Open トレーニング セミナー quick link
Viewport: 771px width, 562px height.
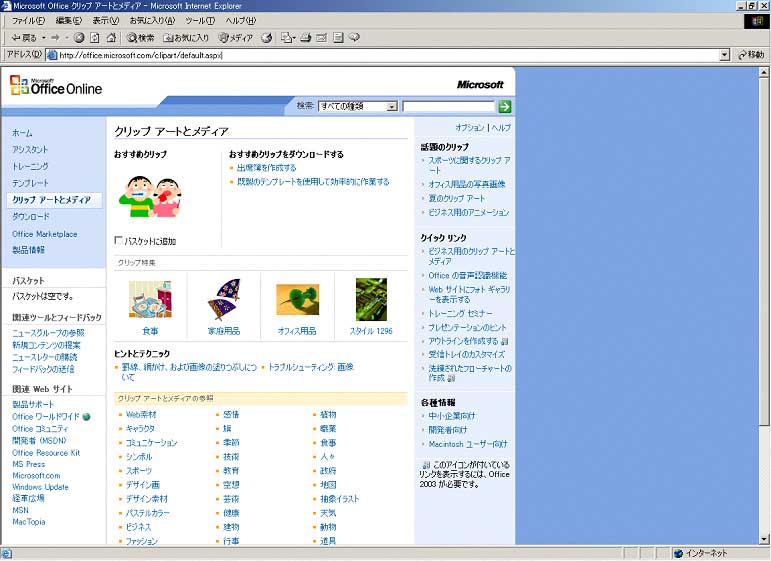pos(460,313)
